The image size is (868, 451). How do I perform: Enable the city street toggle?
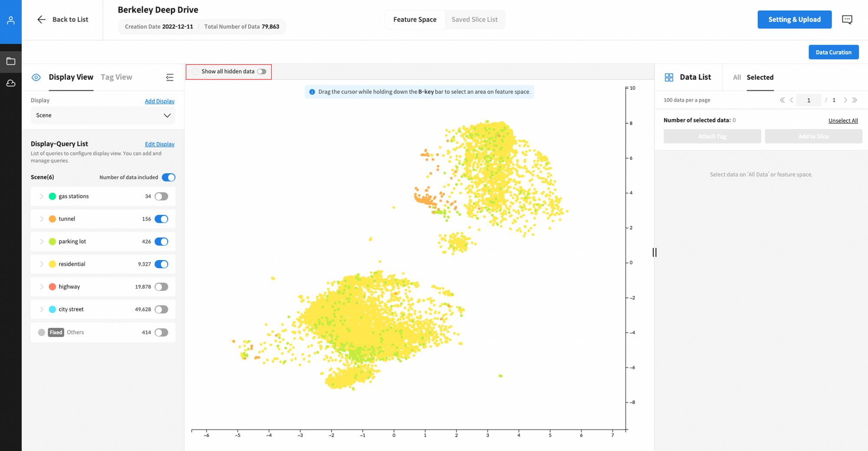tap(161, 309)
